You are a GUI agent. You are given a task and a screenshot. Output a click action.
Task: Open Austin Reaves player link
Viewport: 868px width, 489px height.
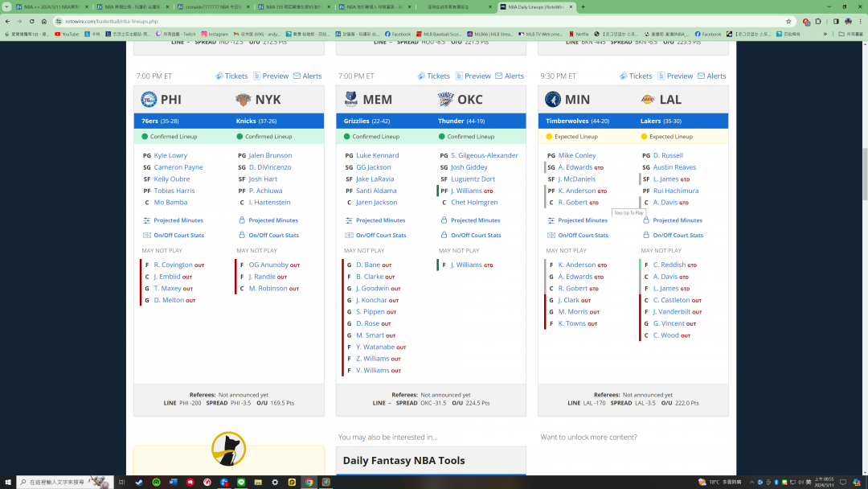[674, 167]
